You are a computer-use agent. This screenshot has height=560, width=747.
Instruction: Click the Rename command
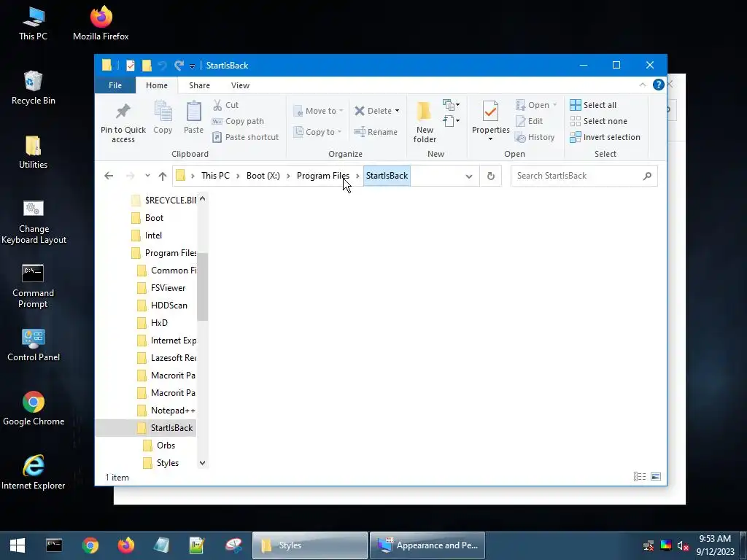(376, 132)
